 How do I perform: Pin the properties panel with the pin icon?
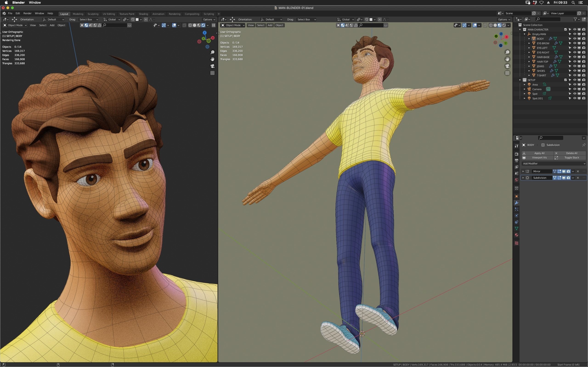point(584,145)
